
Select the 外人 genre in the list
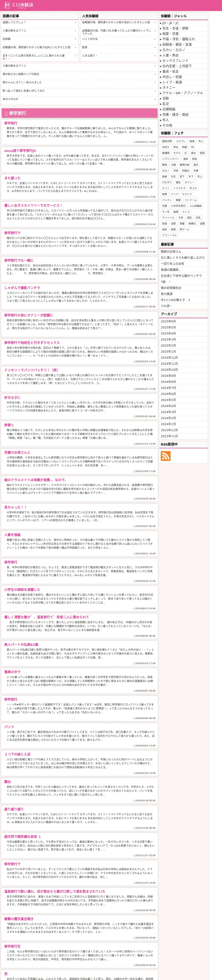166,120
